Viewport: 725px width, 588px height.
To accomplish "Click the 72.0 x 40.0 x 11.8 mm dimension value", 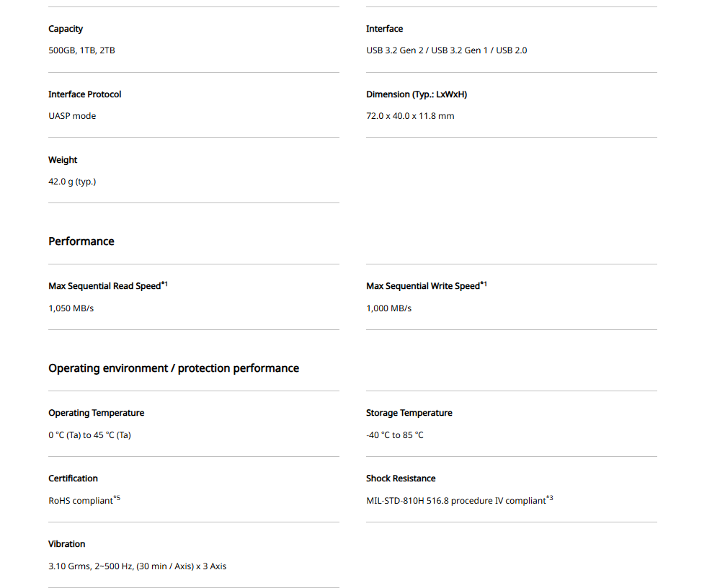I will coord(410,116).
